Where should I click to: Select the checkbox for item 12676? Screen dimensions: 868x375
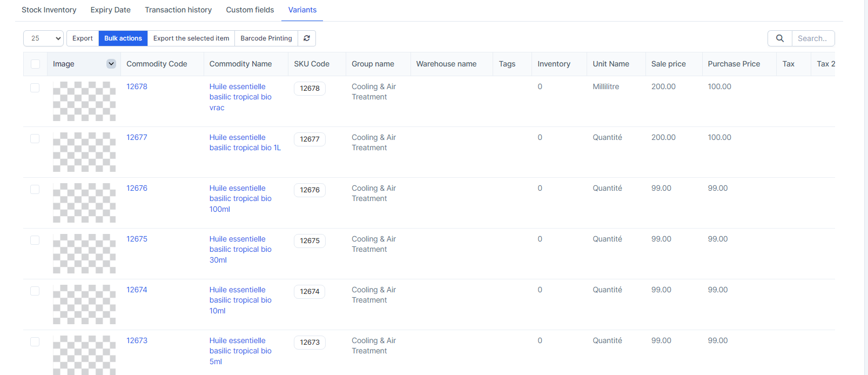click(x=35, y=189)
